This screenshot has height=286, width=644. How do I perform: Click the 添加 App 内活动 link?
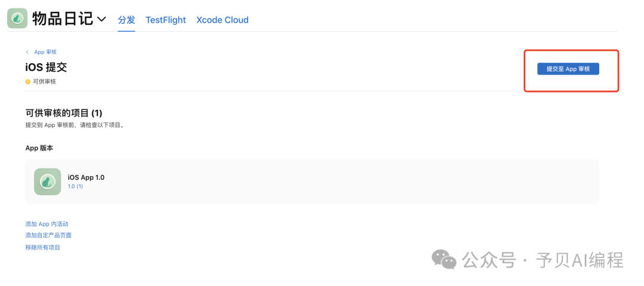(47, 224)
